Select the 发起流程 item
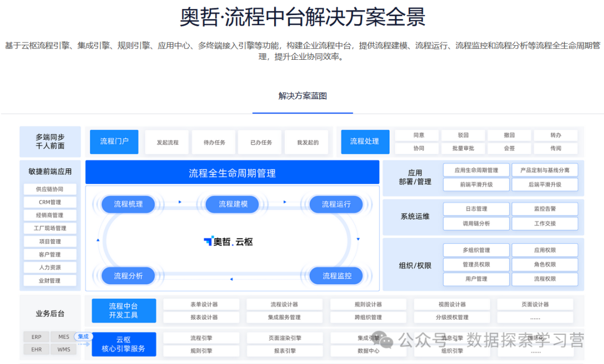The width and height of the screenshot is (604, 364). [167, 143]
